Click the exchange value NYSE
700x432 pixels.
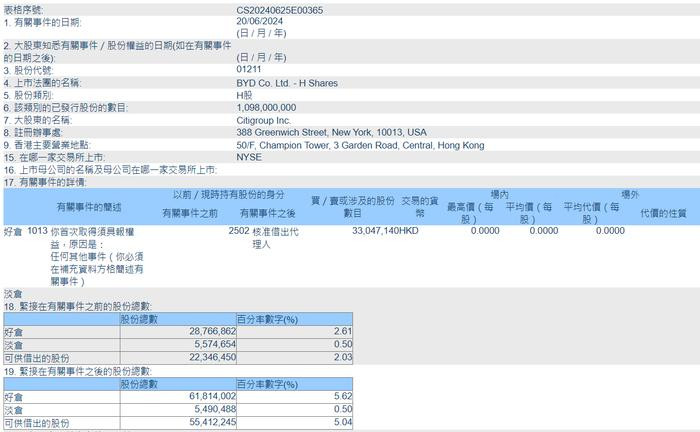(249, 157)
